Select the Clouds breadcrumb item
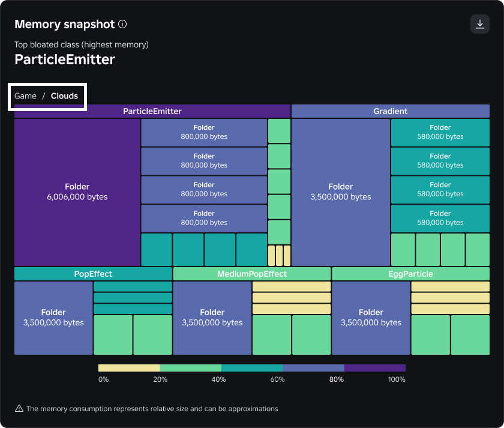The width and height of the screenshot is (504, 428). [64, 96]
